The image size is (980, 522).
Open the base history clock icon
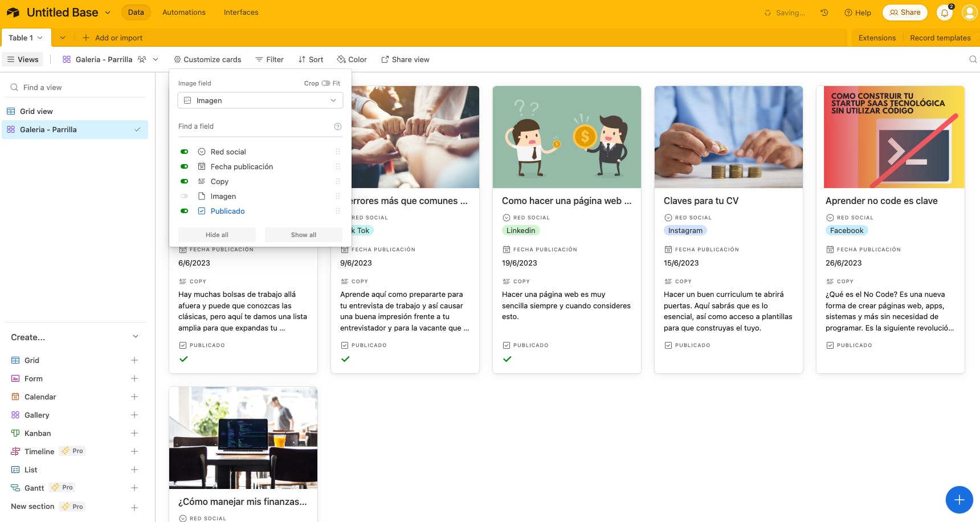coord(824,13)
